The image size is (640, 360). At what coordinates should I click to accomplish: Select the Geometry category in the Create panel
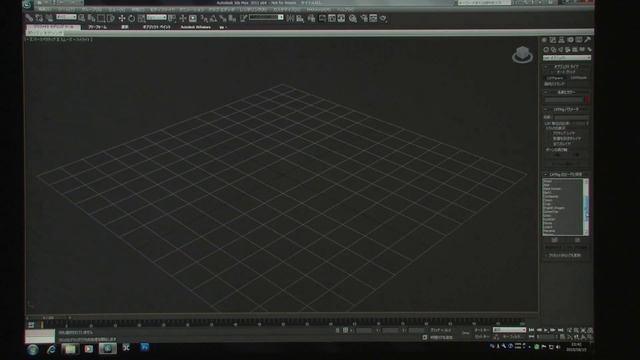(x=546, y=49)
